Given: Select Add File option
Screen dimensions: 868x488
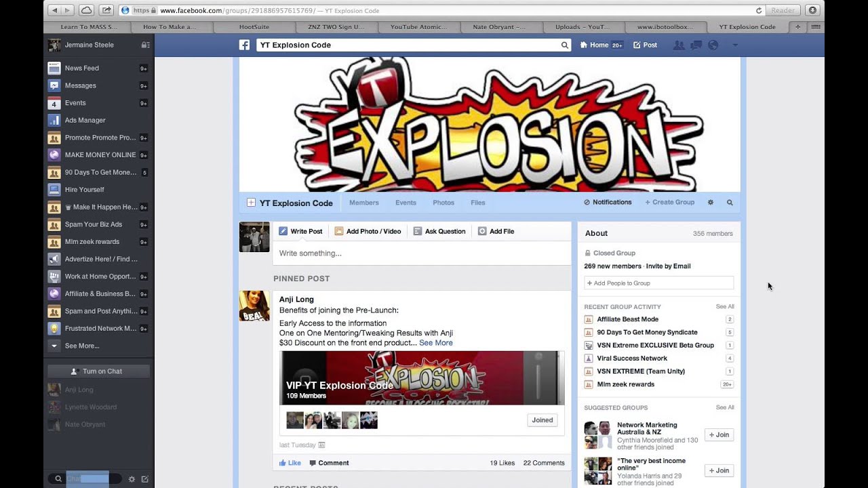Looking at the screenshot, I should [x=496, y=231].
